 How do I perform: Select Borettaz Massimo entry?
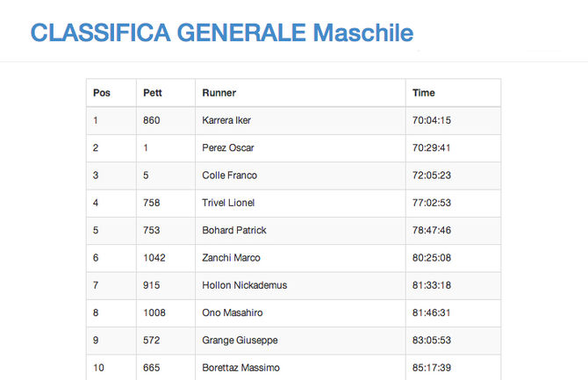pyautogui.click(x=240, y=368)
